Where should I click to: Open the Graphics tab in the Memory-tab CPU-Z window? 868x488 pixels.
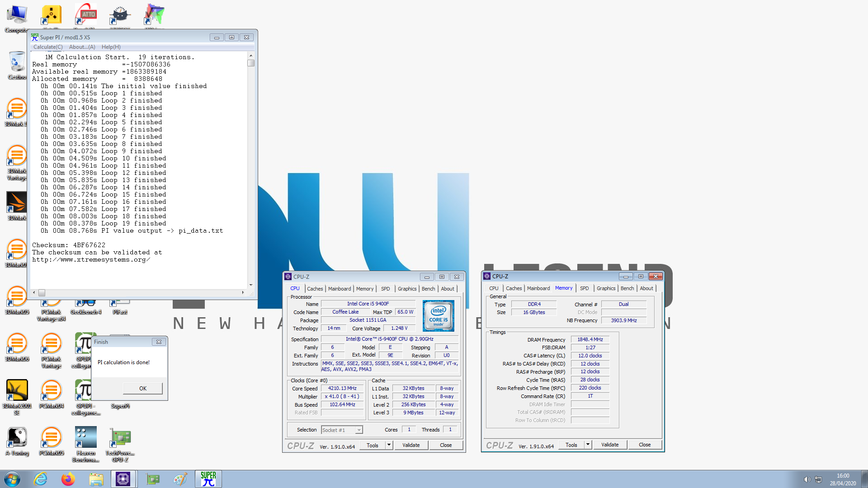[x=606, y=288]
